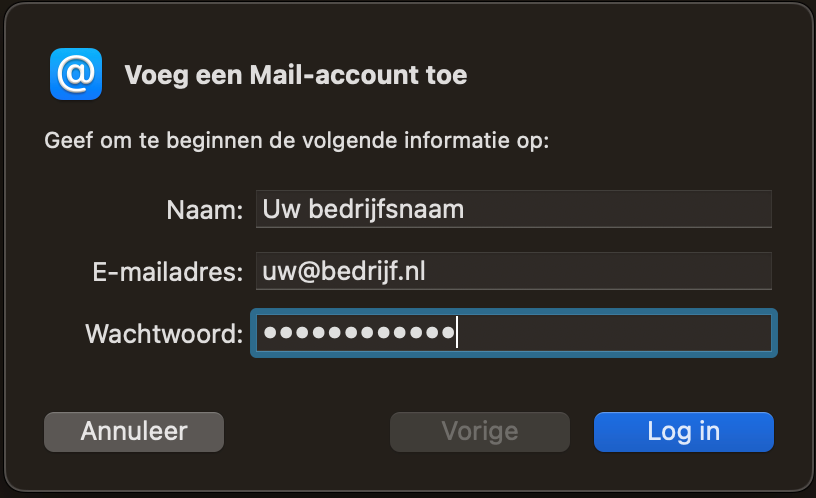816x498 pixels.
Task: Click the word "bedrijfsnaam" in name field
Action: (x=386, y=209)
